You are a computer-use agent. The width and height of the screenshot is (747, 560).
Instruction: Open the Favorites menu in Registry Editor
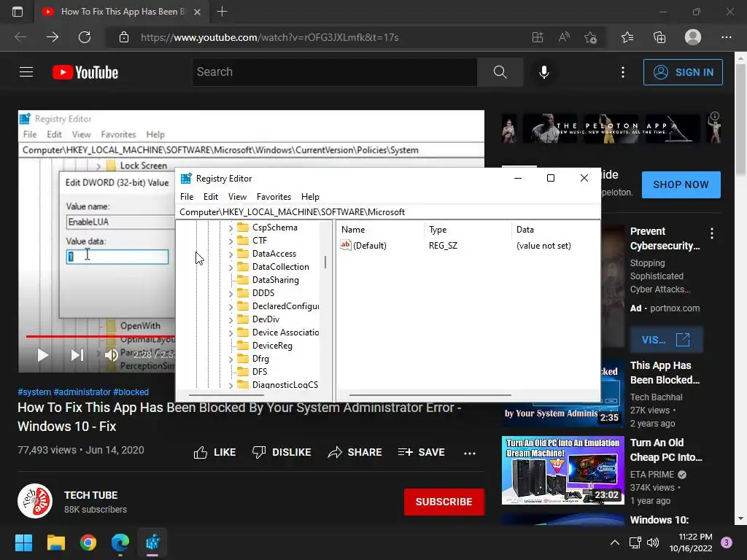pos(274,197)
